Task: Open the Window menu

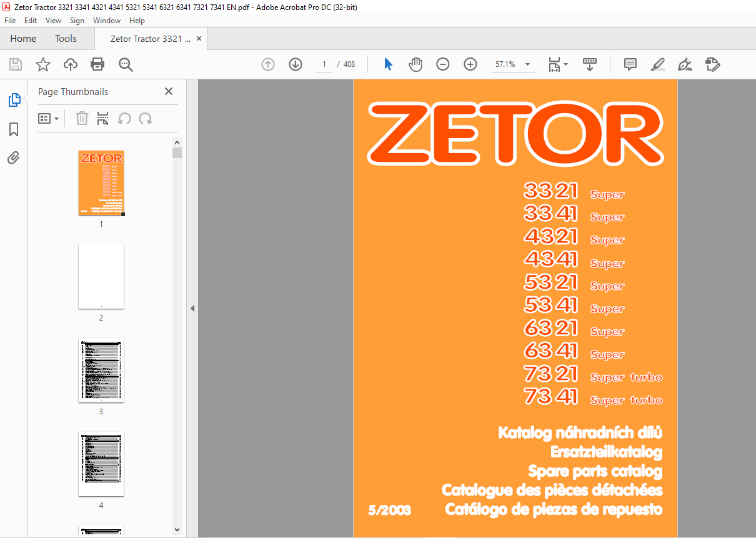Action: [x=107, y=21]
